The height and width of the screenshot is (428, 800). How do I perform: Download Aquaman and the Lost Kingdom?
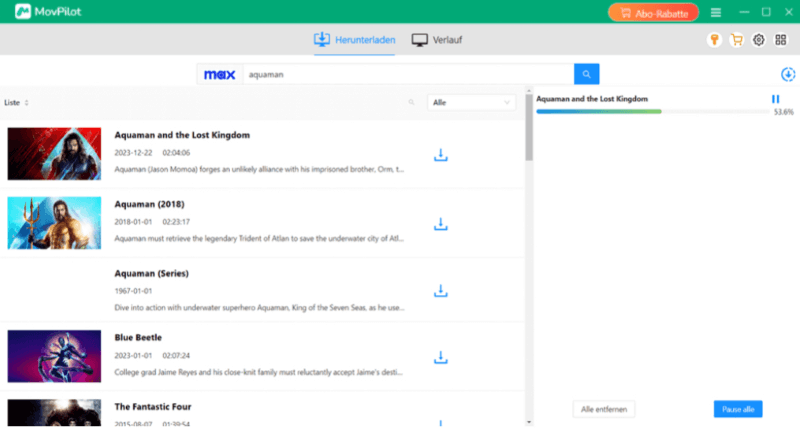(x=440, y=156)
